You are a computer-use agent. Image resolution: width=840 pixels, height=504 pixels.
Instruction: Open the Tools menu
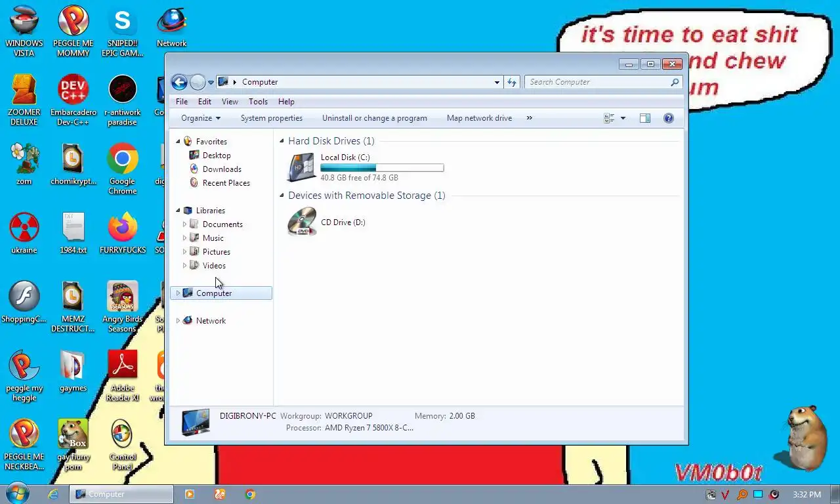258,102
